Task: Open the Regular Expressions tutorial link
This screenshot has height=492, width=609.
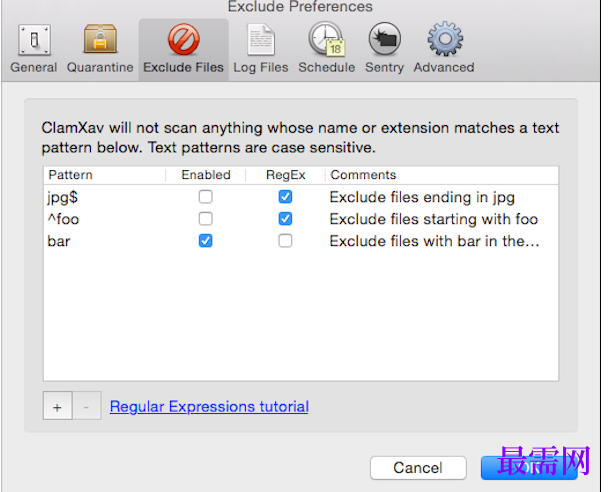Action: pos(209,407)
